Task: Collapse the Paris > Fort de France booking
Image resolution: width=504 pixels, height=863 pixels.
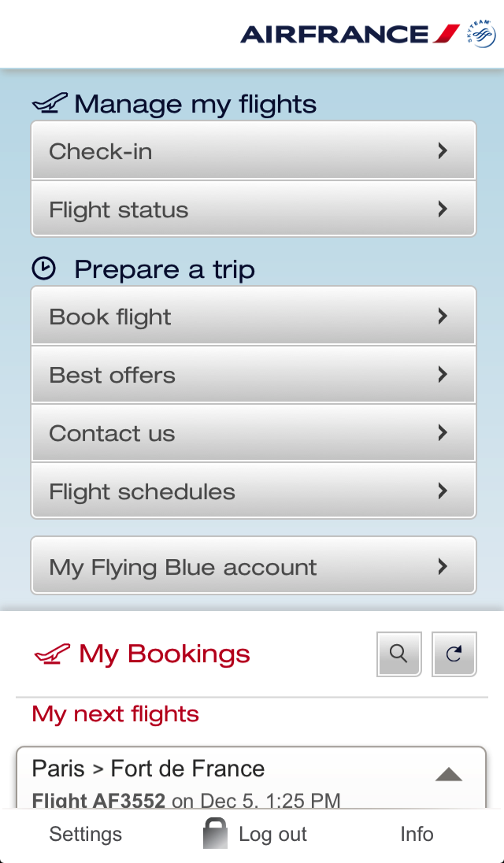Action: (x=449, y=775)
